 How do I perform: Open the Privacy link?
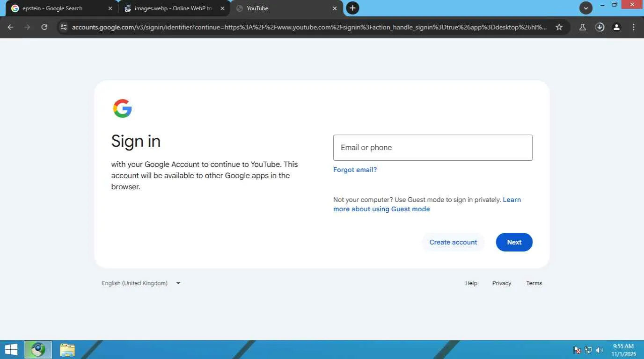pos(502,283)
